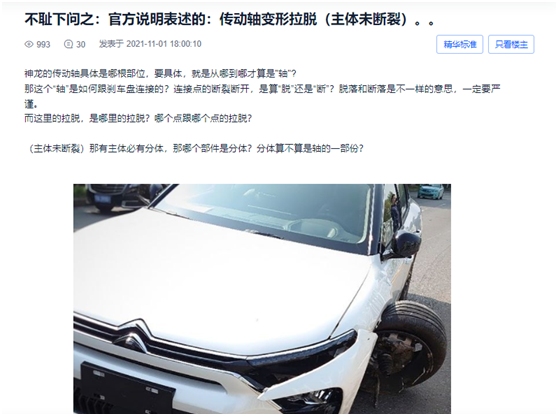Click the view count number 993
This screenshot has width=558, height=416.
[43, 44]
